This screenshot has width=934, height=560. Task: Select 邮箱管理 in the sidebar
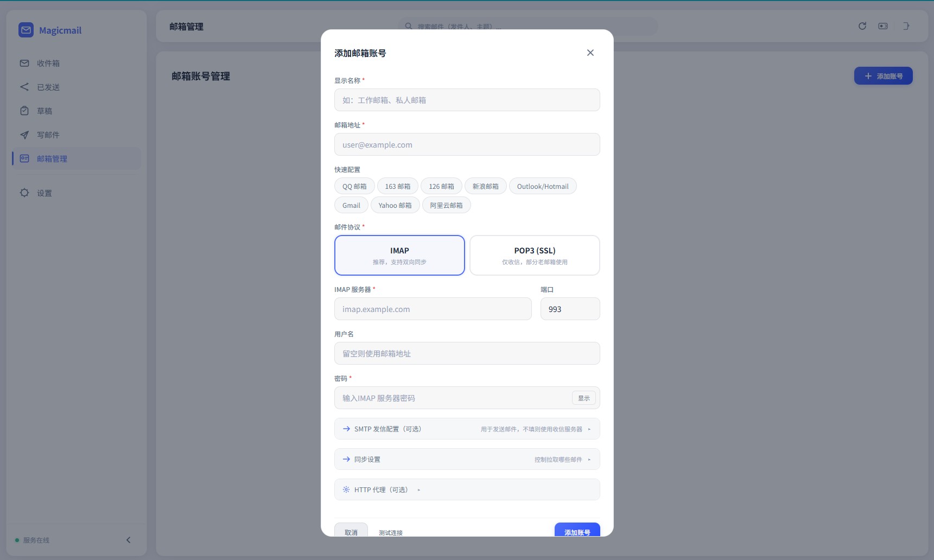[76, 158]
